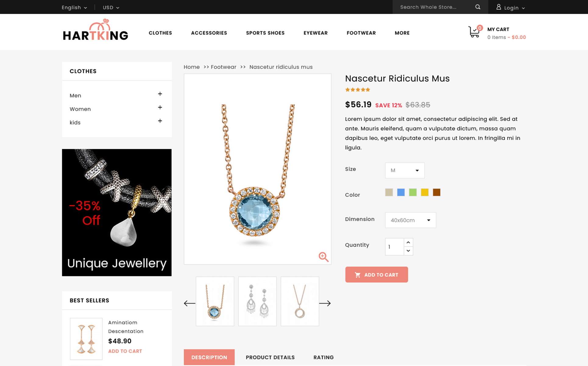Open the USD currency selector

(x=111, y=7)
